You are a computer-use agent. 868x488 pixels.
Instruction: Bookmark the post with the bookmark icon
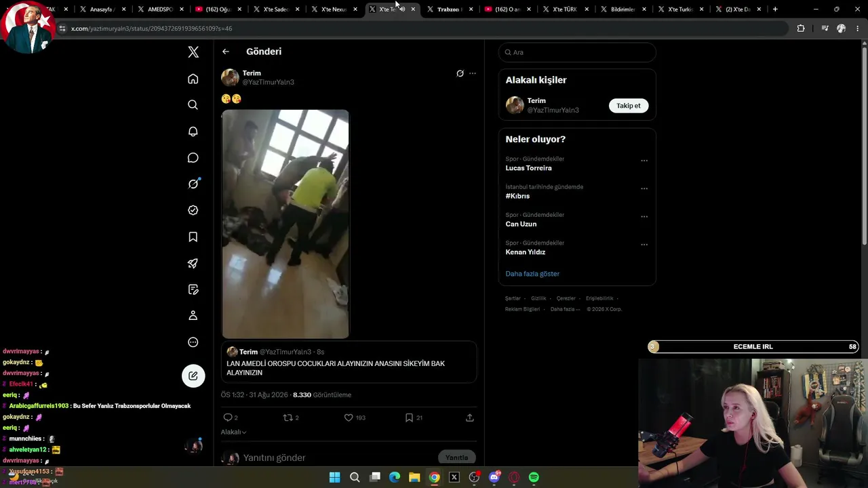(409, 418)
